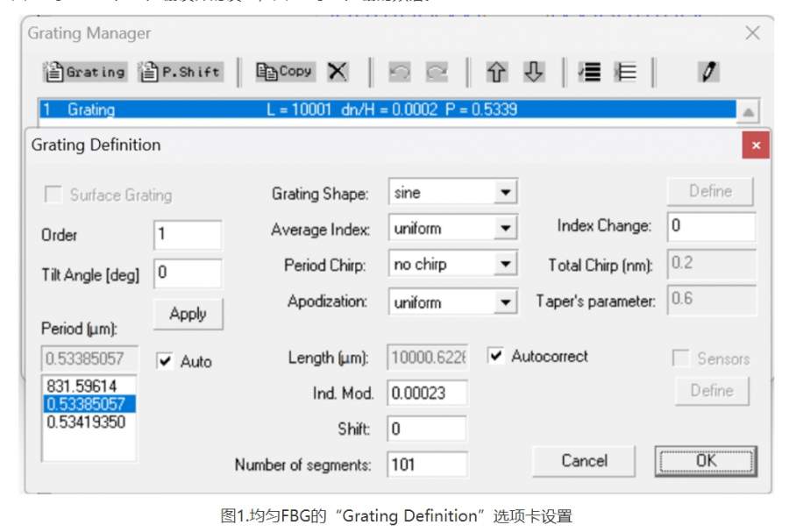The width and height of the screenshot is (789, 532).
Task: Open the Apodization dropdown
Action: [x=506, y=302]
